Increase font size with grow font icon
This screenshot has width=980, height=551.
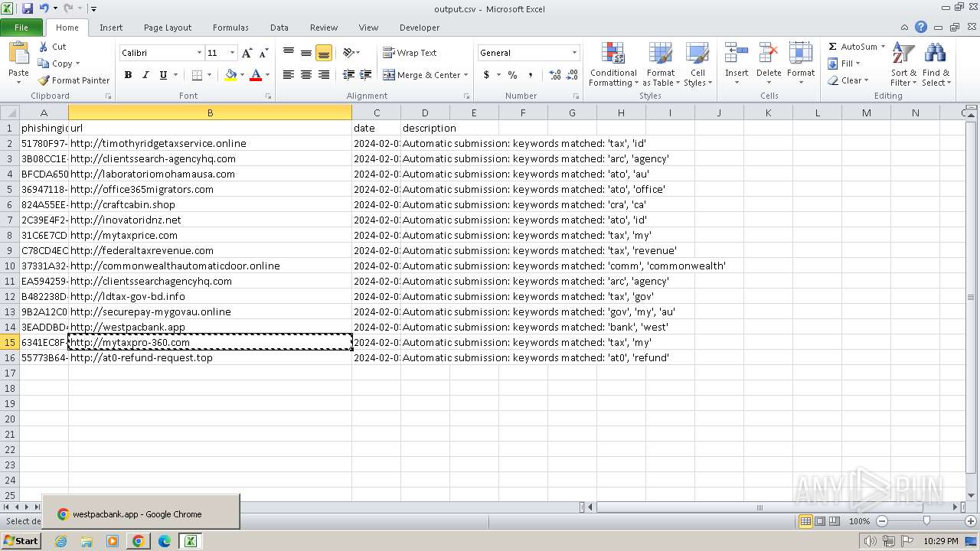(x=247, y=53)
